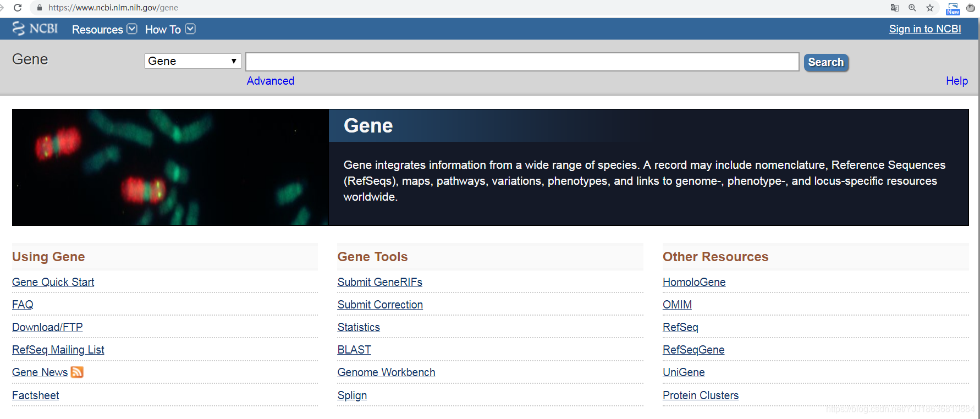Open the UniGene link
The image size is (980, 419).
[684, 372]
